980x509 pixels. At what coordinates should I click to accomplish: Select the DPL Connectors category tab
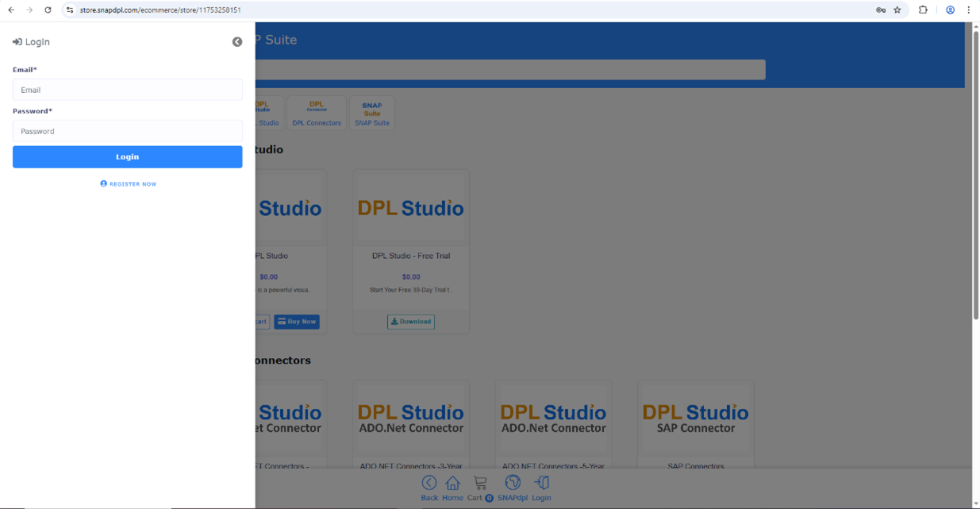[x=317, y=113]
